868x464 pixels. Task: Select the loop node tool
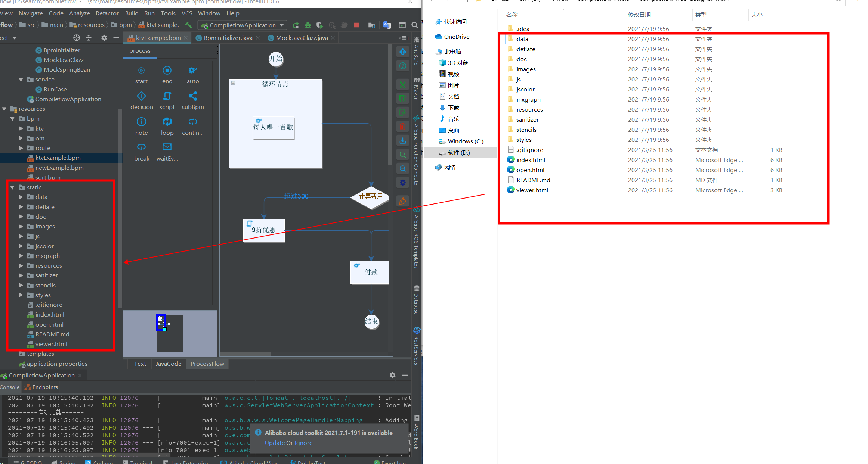(167, 126)
